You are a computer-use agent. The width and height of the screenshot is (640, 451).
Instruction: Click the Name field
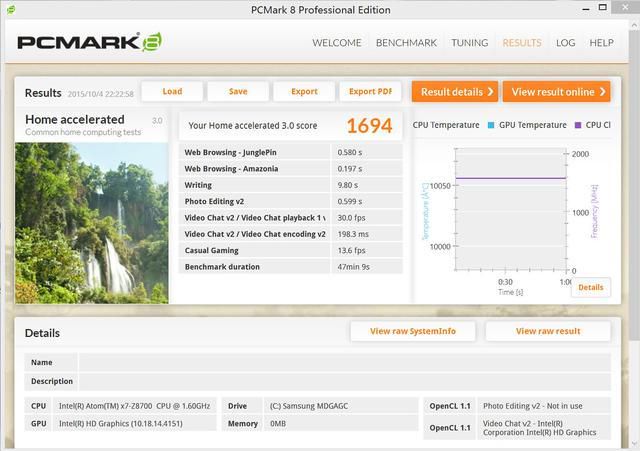click(x=345, y=362)
